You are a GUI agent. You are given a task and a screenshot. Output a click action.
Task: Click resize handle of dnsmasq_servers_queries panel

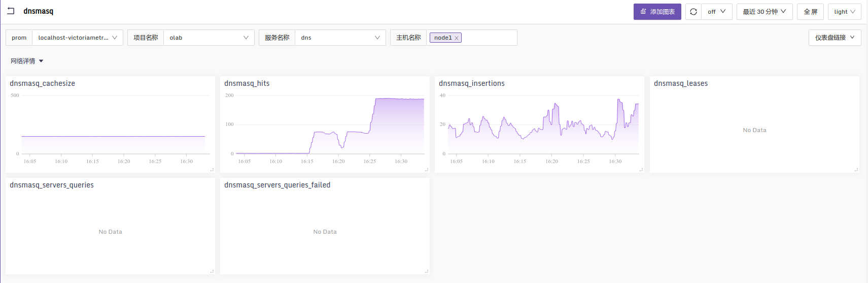(212, 271)
